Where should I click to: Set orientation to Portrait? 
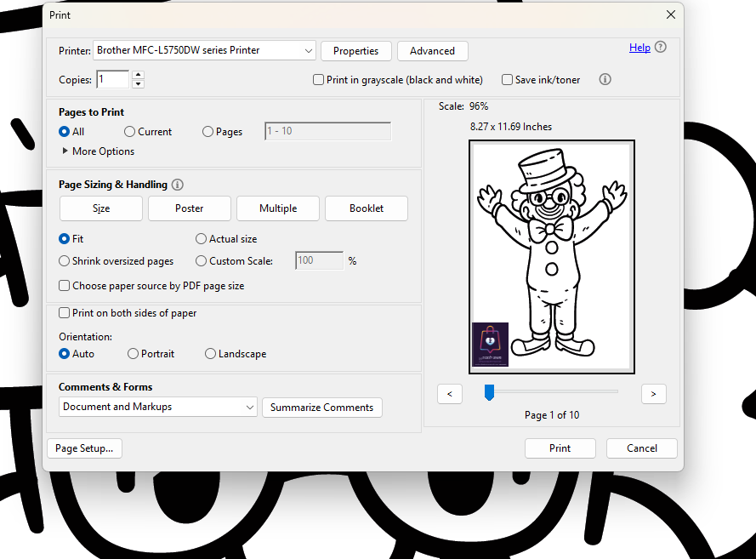[133, 354]
